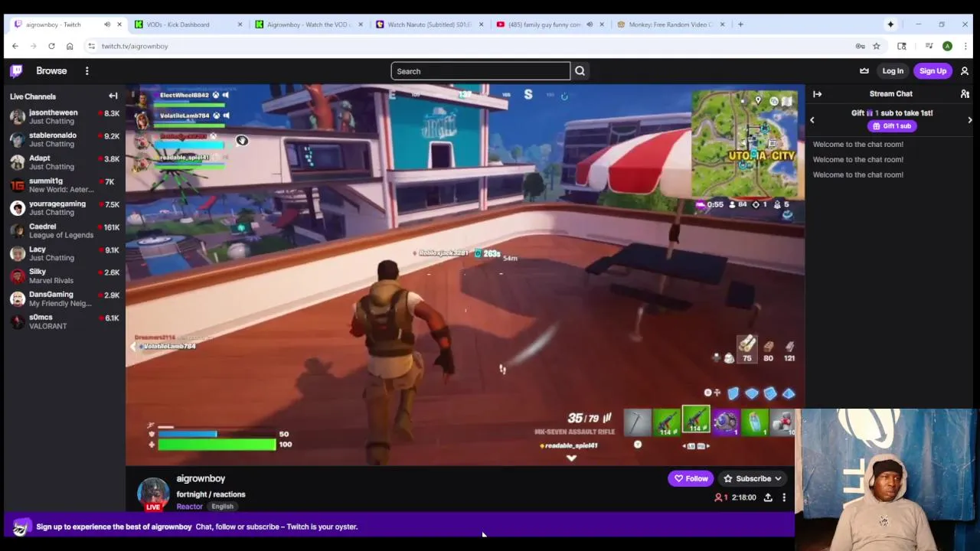Show next gift leaderboard item

coord(970,120)
